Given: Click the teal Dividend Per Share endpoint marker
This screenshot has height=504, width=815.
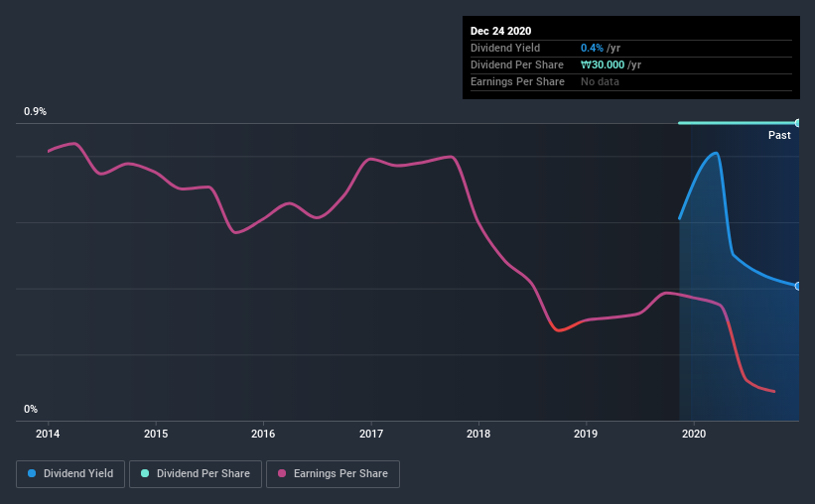Looking at the screenshot, I should pyautogui.click(x=797, y=123).
